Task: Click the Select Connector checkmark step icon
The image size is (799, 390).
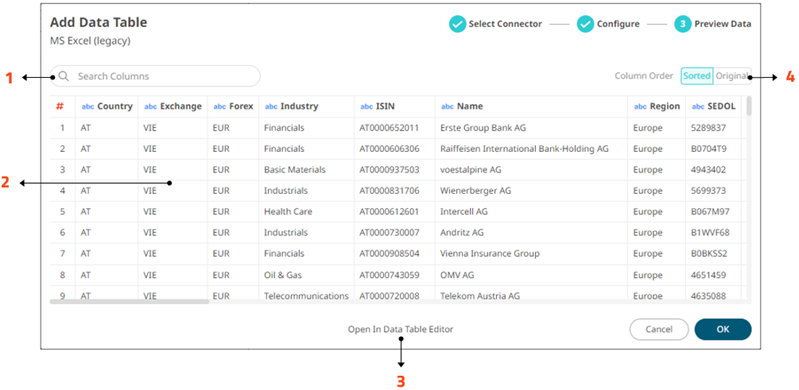Action: coord(458,23)
